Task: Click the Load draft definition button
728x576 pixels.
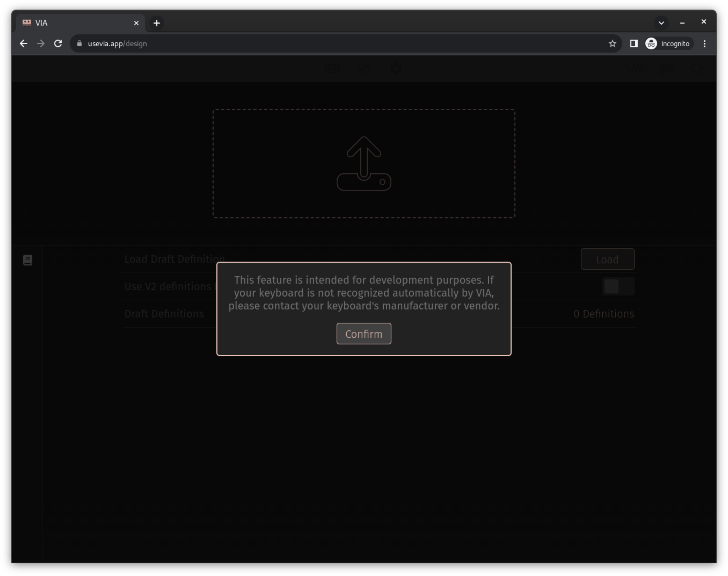Action: 607,259
